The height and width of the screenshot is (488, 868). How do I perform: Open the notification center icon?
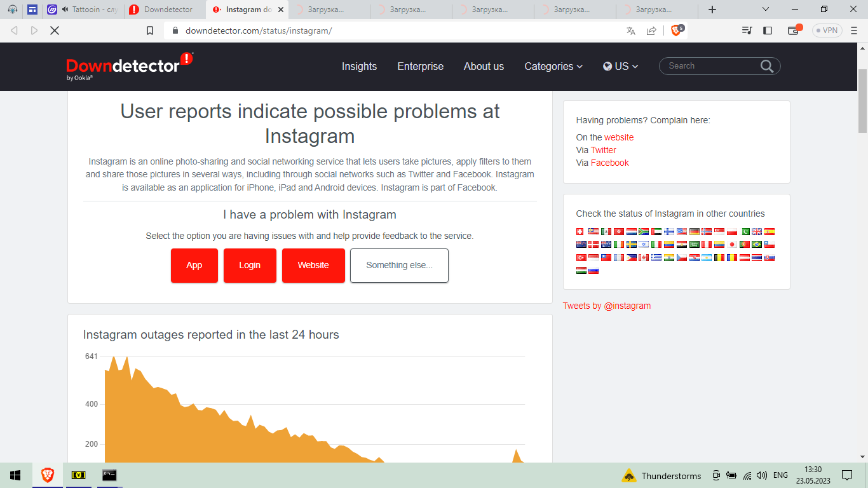pyautogui.click(x=847, y=475)
